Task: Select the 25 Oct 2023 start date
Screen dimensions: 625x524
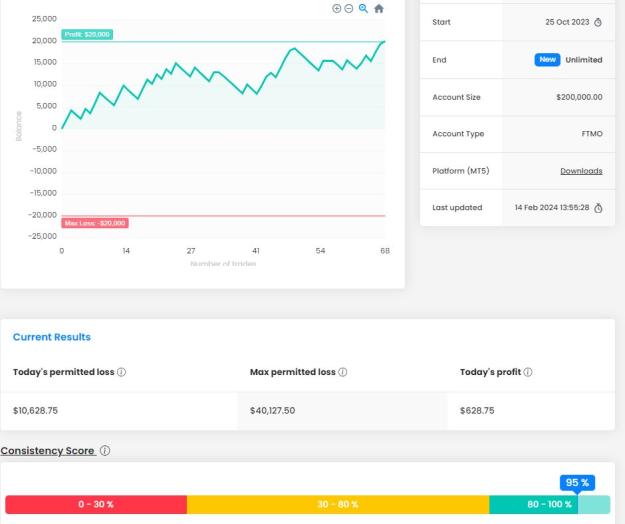Action: [567, 22]
